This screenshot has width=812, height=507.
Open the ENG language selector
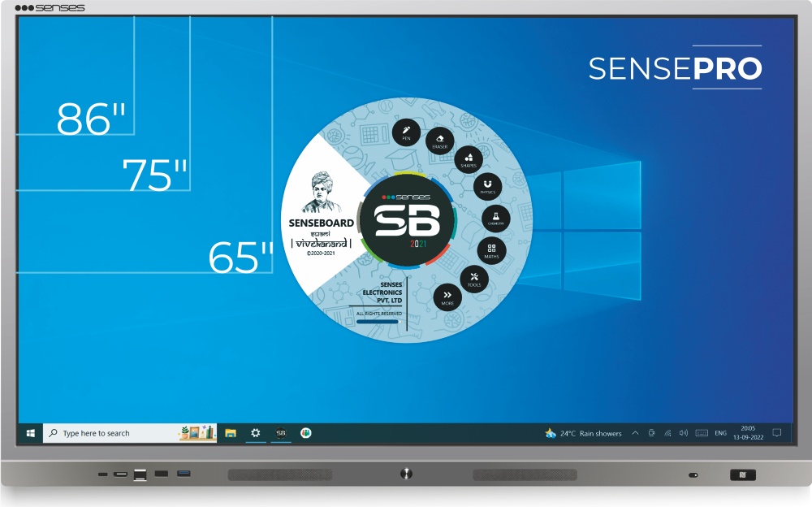720,432
